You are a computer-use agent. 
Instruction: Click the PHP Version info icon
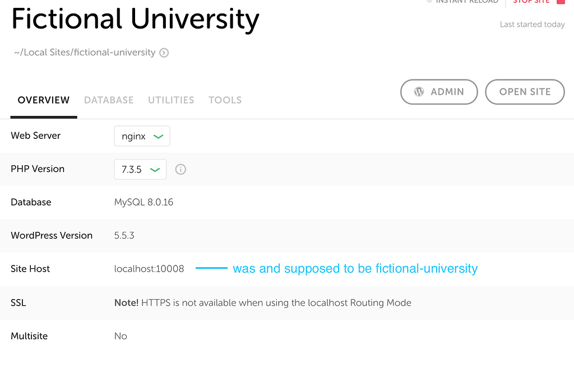180,169
